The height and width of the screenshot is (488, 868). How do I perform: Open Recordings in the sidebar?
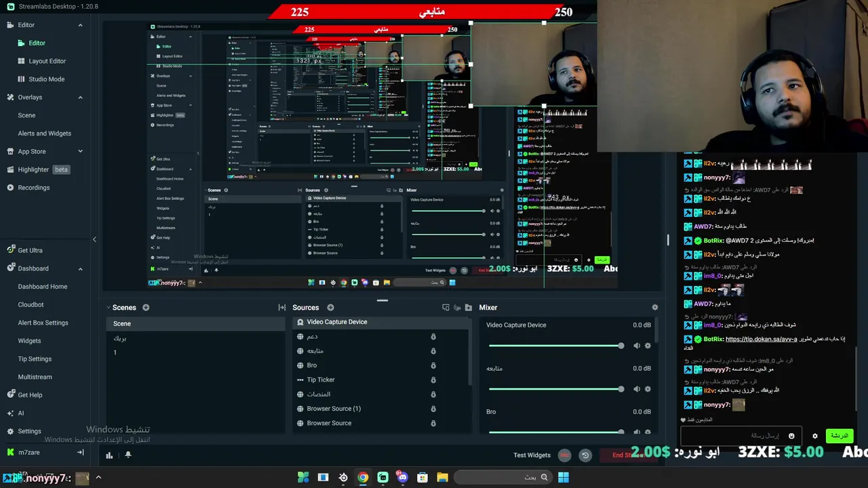33,188
